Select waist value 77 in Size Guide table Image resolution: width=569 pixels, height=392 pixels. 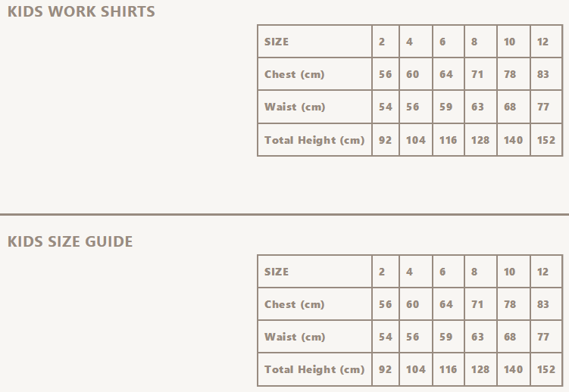pos(542,337)
